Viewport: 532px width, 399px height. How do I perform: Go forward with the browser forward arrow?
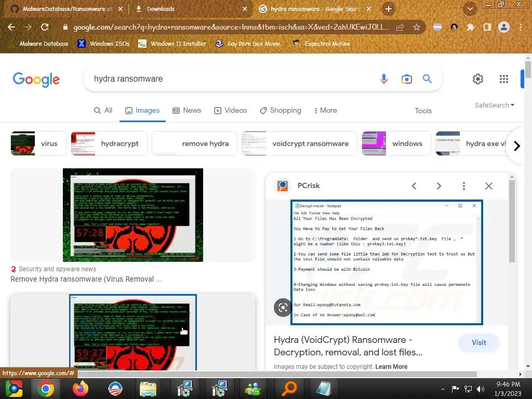(28, 27)
